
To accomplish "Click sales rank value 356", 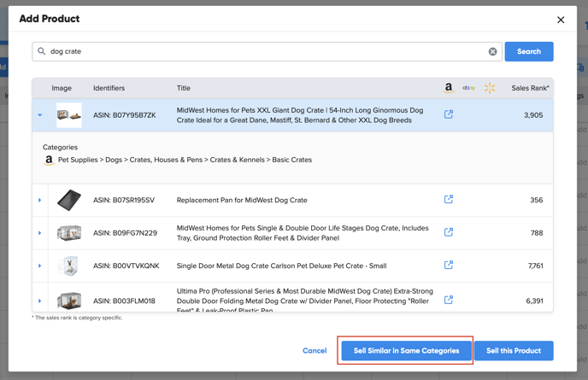I will click(536, 200).
